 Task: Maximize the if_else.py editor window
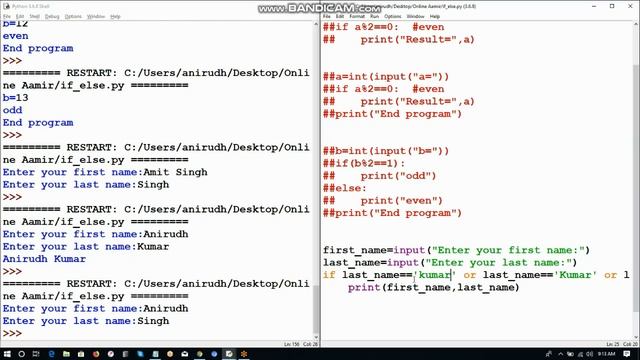(612, 6)
